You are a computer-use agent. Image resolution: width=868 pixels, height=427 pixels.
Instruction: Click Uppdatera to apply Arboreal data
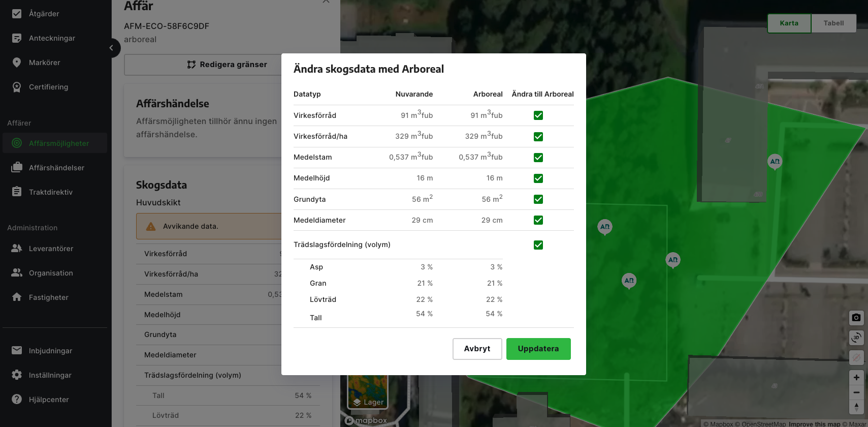point(538,349)
